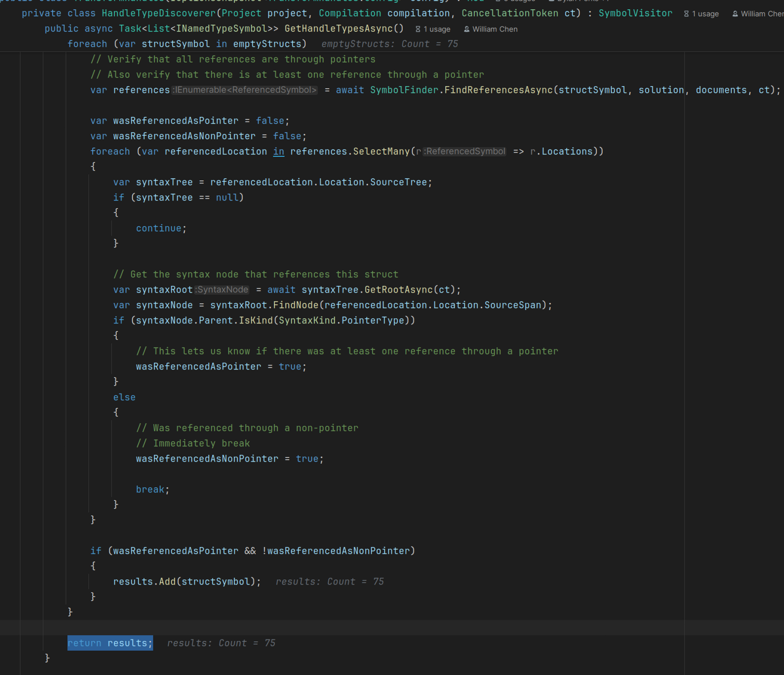Click "!wasReferencedAsNonPointer" in the if condition
The height and width of the screenshot is (675, 784).
336,551
